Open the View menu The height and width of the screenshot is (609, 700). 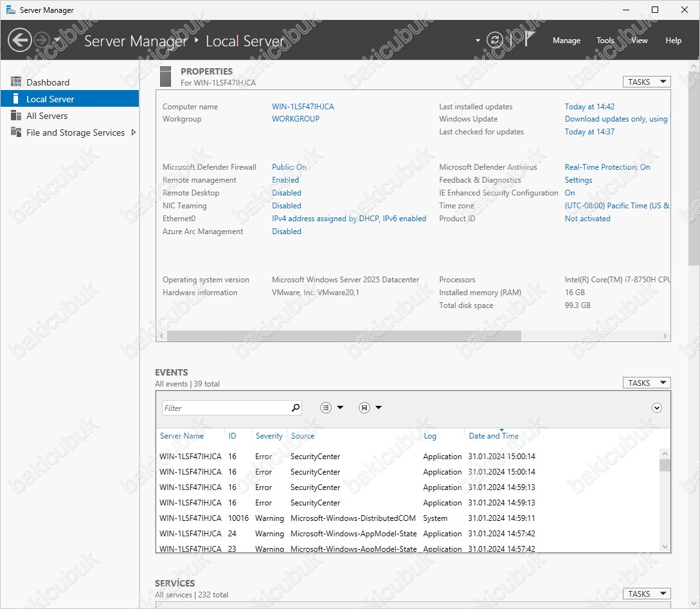coord(640,41)
